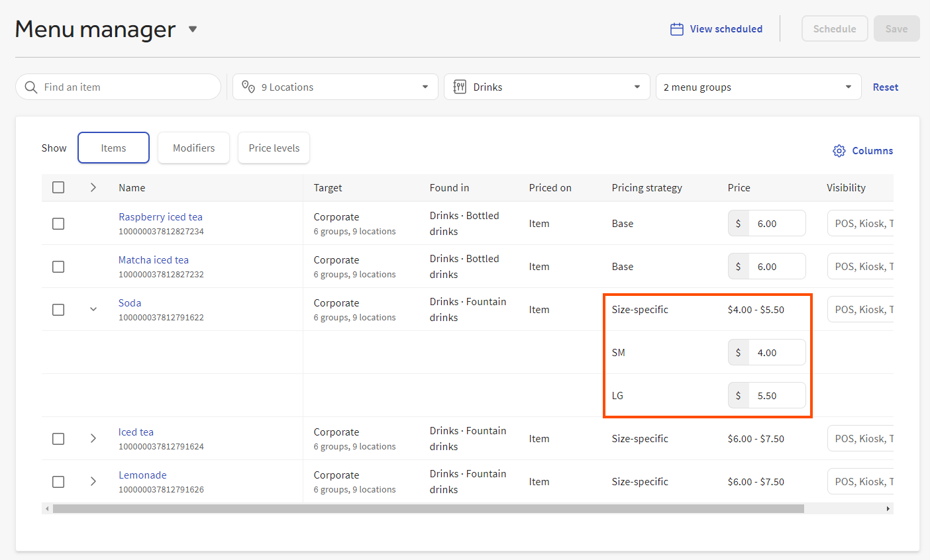Click the Soda price range $4.00 - $5.50
This screenshot has width=930, height=560.
(x=756, y=310)
